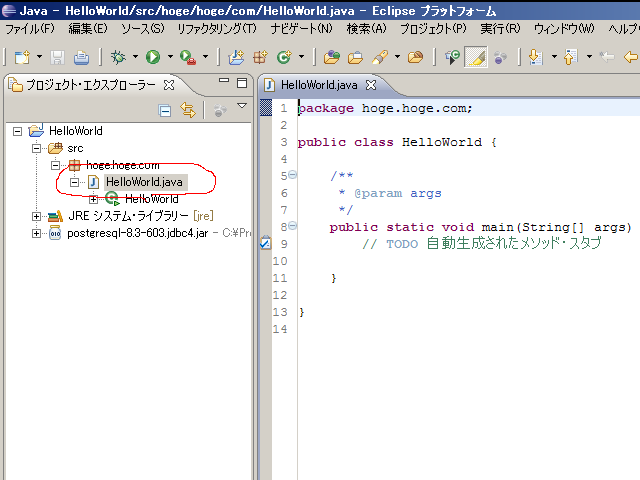
Task: Click the Toggle Breadcrumb icon
Action: tap(452, 57)
